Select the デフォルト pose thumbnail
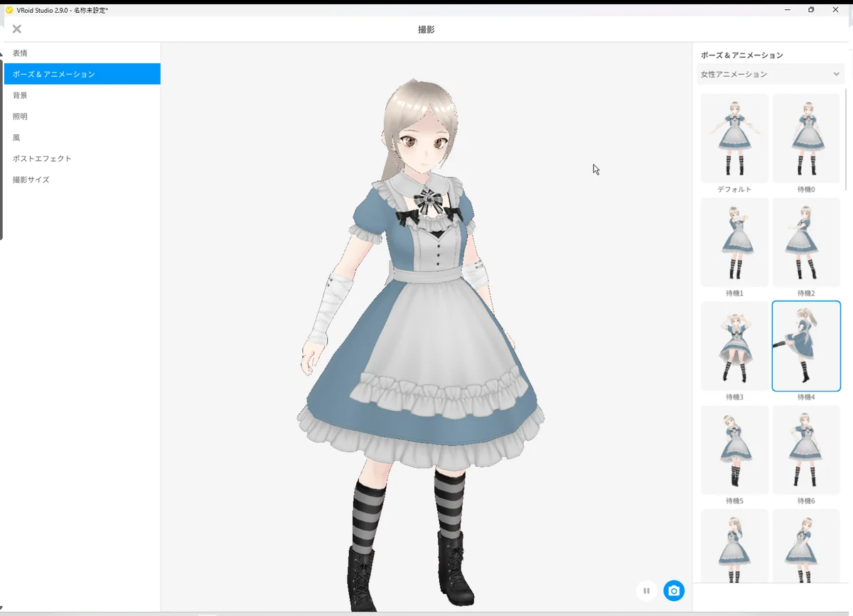Image resolution: width=853 pixels, height=616 pixels. pos(734,139)
